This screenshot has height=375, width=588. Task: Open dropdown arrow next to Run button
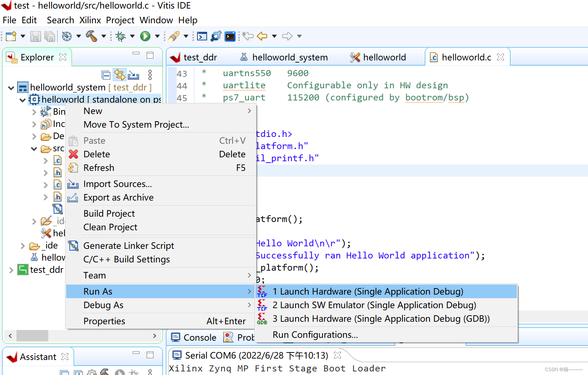pyautogui.click(x=157, y=36)
